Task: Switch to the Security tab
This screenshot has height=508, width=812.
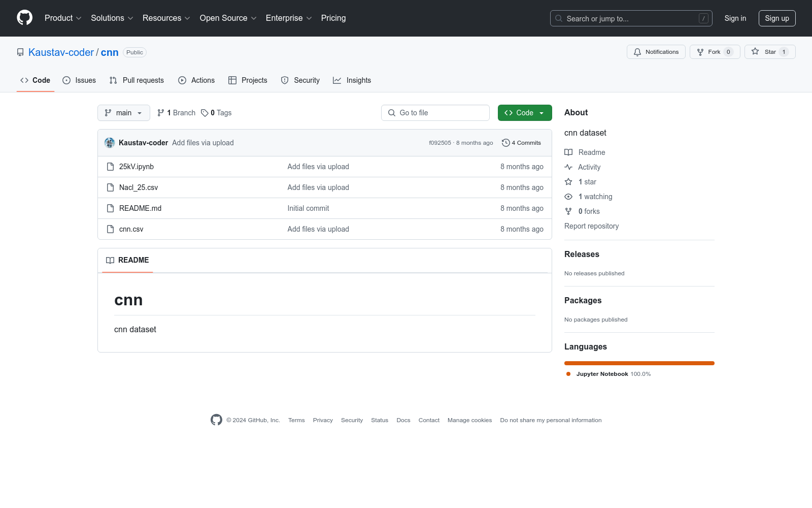Action: point(300,80)
